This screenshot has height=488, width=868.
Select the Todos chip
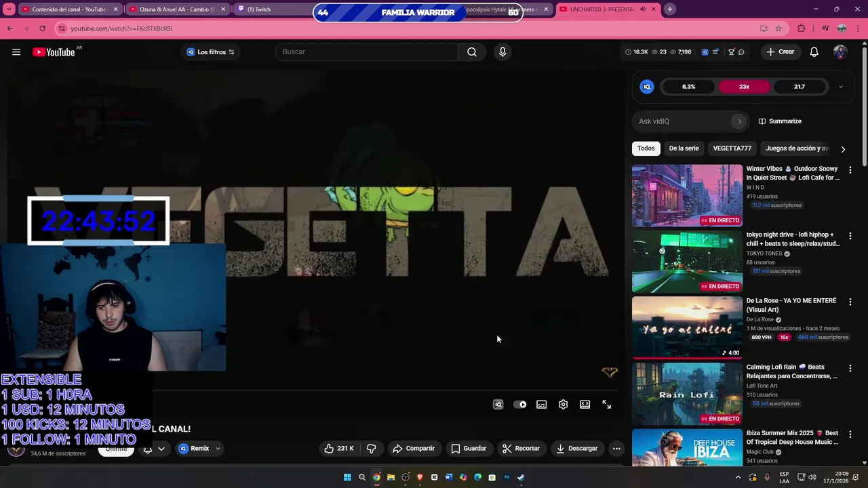pyautogui.click(x=646, y=148)
